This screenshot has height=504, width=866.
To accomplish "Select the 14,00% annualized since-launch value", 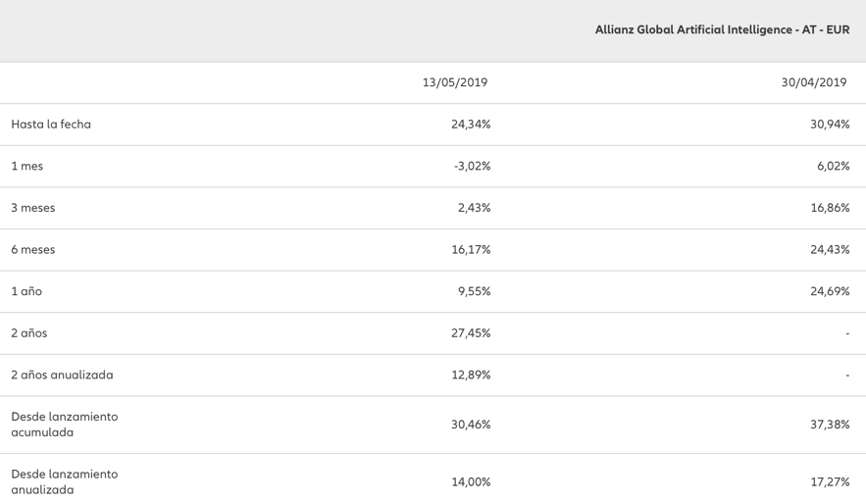I will [x=471, y=481].
